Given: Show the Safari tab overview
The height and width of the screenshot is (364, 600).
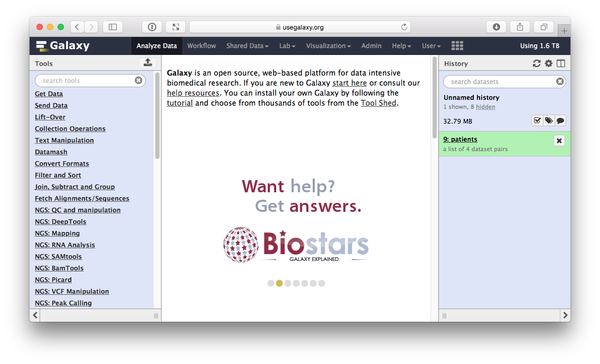Looking at the screenshot, I should [x=544, y=27].
